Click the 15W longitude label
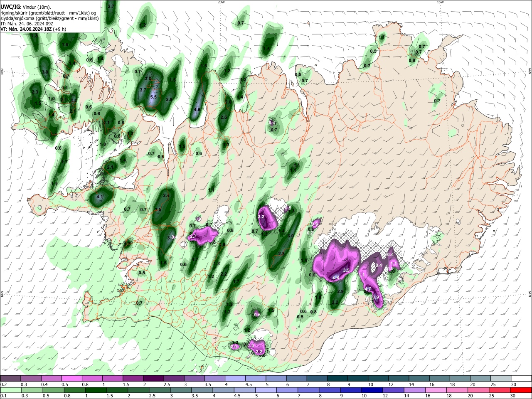Image resolution: width=532 pixels, height=399 pixels. [x=440, y=2]
